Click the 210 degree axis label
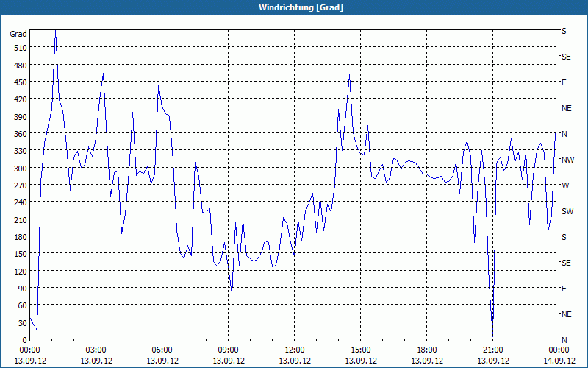This screenshot has height=368, width=588. point(21,219)
